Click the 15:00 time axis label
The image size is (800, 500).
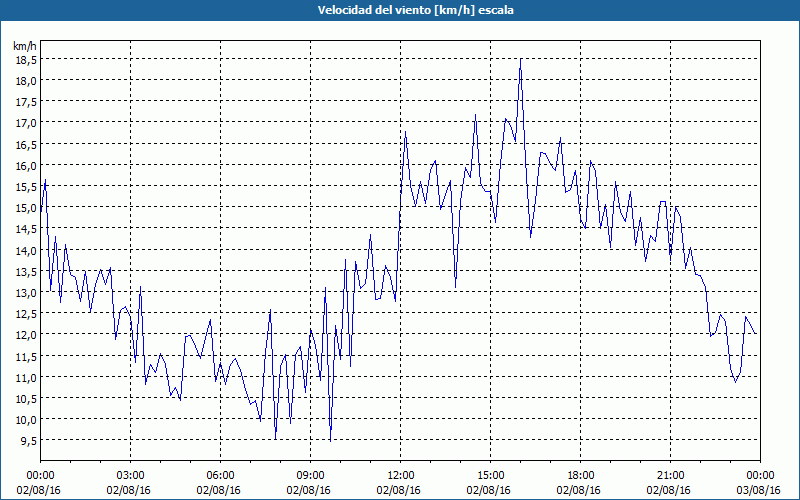490,476
